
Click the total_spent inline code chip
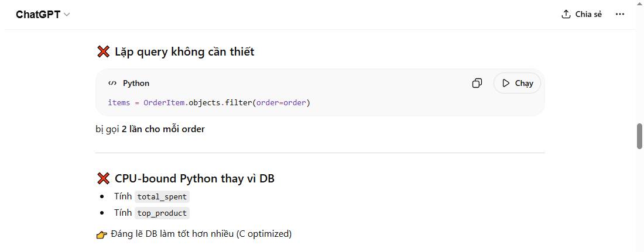(162, 197)
